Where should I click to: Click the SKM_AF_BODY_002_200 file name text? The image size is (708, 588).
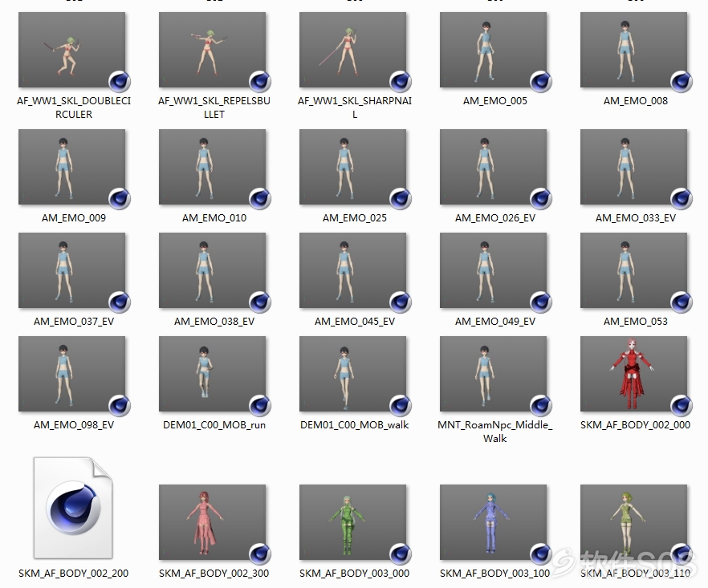point(74,573)
